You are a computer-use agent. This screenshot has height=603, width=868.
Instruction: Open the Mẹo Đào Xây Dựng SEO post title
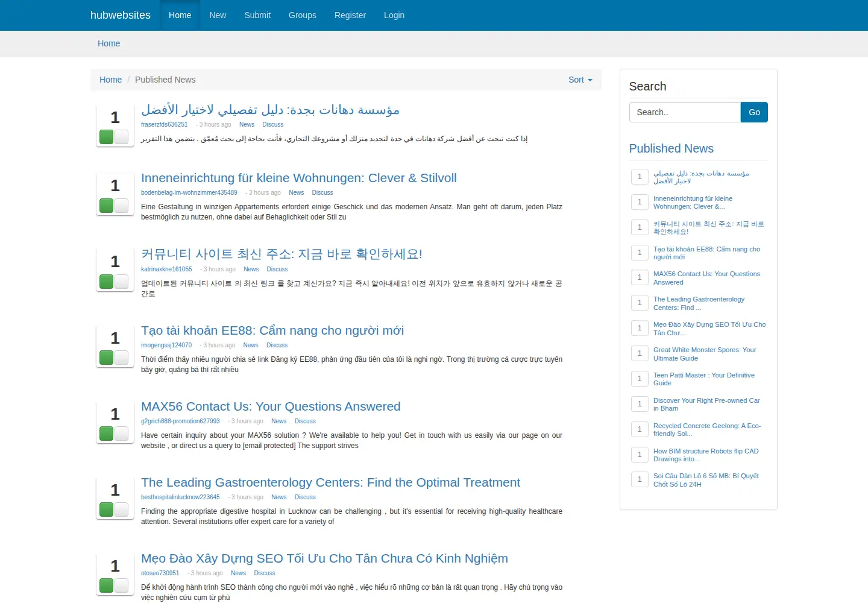point(324,558)
